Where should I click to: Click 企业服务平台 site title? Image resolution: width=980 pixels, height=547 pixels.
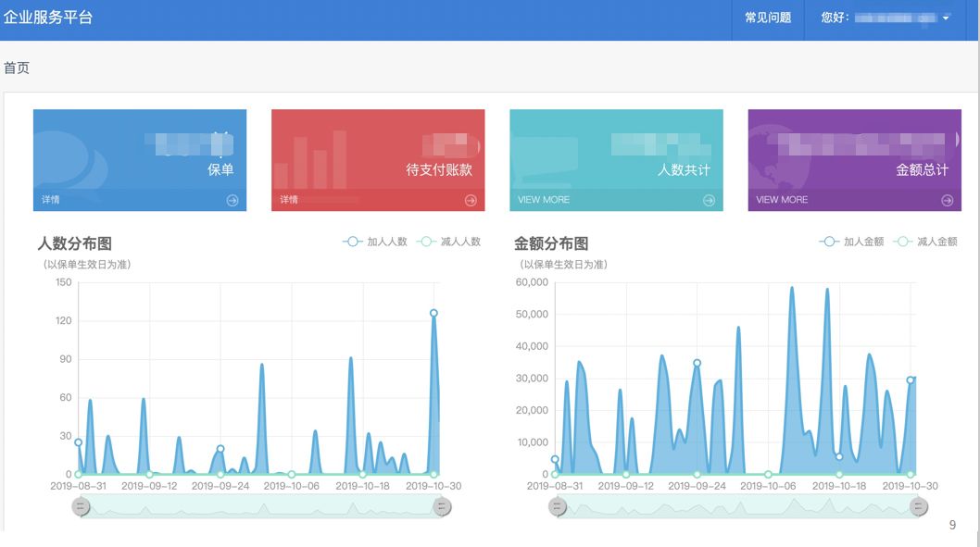(x=48, y=18)
